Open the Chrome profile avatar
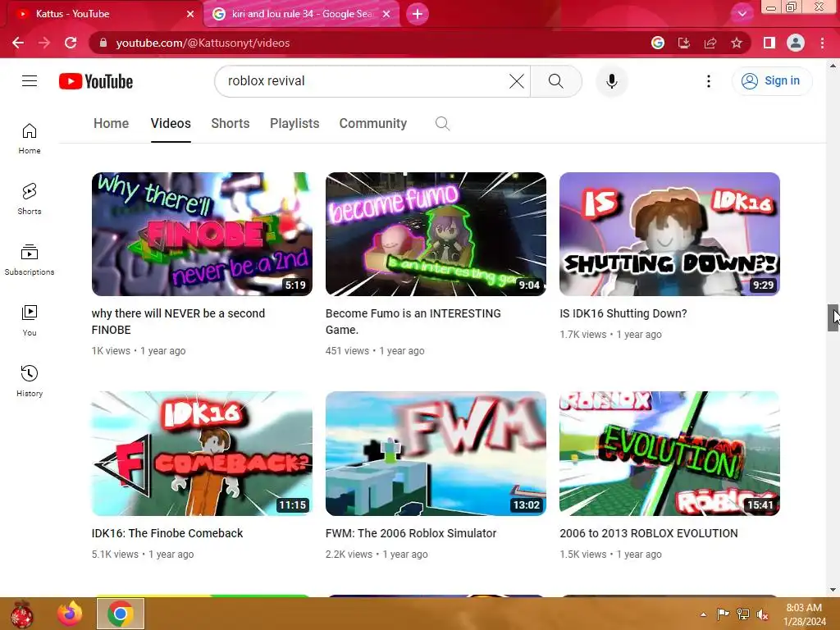This screenshot has width=840, height=630. 796,43
